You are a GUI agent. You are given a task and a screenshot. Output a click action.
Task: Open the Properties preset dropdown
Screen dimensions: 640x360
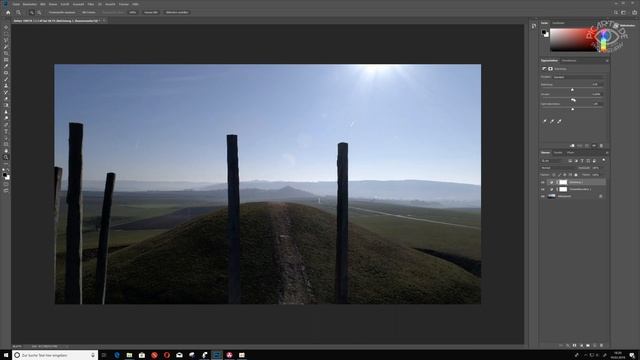579,77
